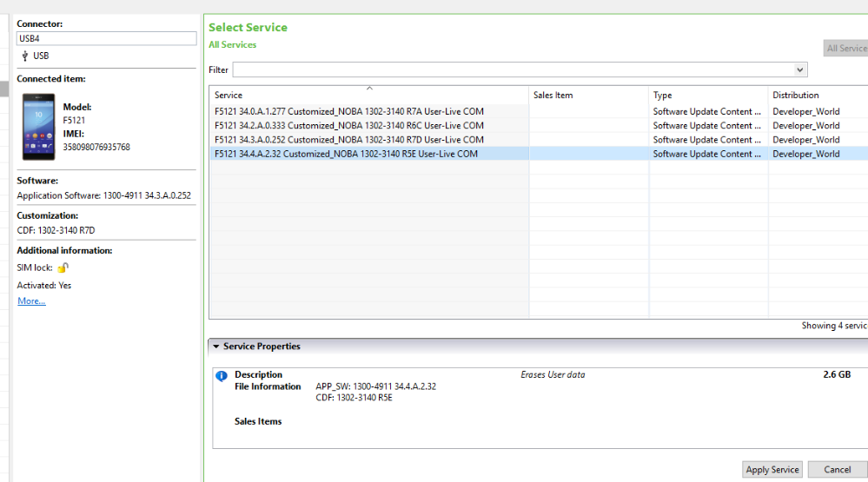This screenshot has height=482, width=868.
Task: Click Type cell of the R7A row
Action: 707,111
